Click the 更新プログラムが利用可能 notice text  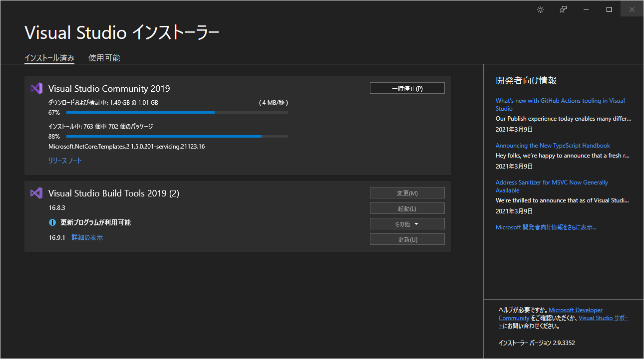point(96,222)
